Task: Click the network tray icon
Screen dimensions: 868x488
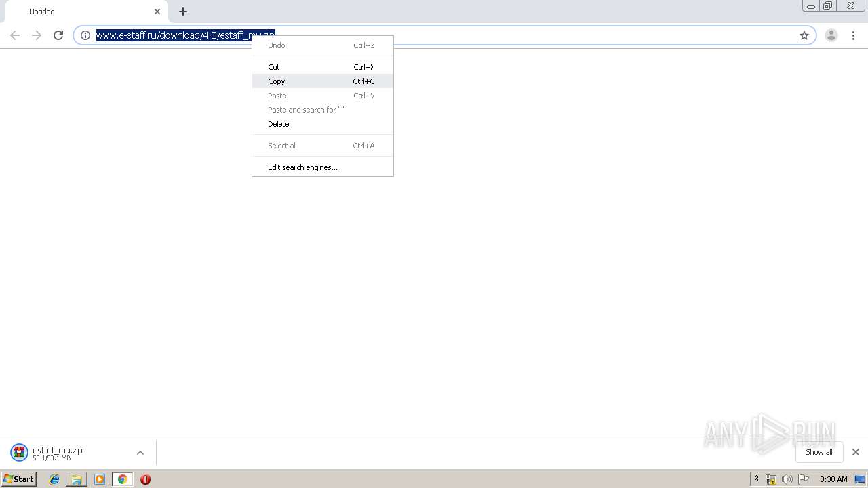Action: [771, 479]
